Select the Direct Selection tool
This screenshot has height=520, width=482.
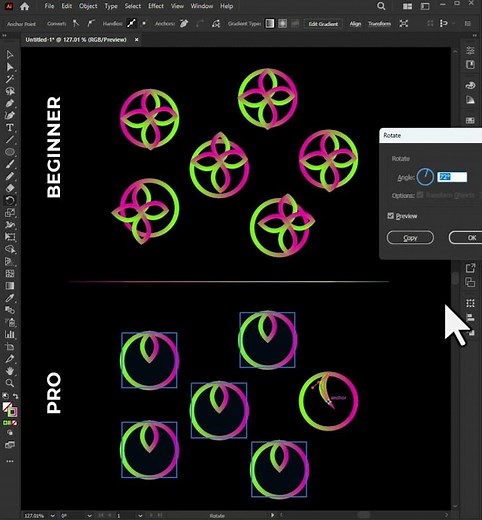(x=10, y=67)
